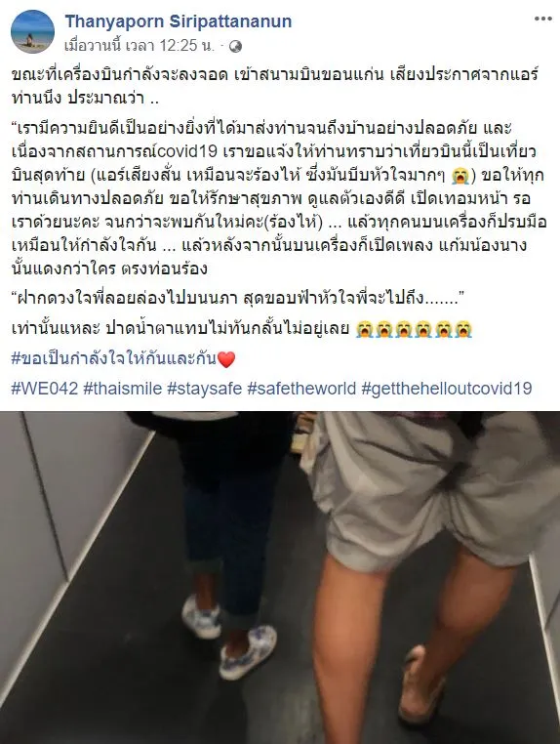560x744 pixels.
Task: Open the three-dot post options menu
Action: (x=543, y=19)
